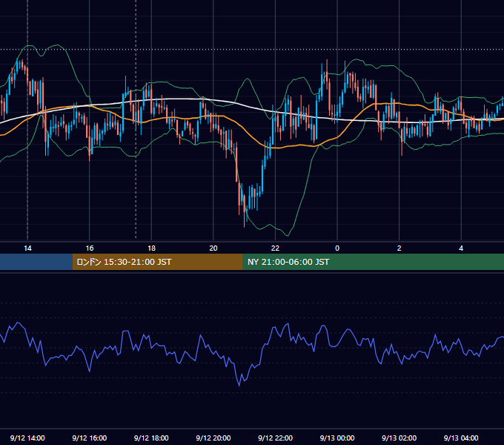The height and width of the screenshot is (445, 504).
Task: Click the London 15:30-21:00 JST session bar
Action: click(157, 262)
